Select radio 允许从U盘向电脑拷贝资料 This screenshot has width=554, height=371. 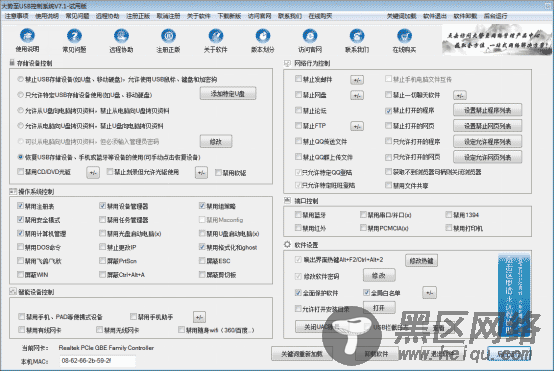[20, 111]
